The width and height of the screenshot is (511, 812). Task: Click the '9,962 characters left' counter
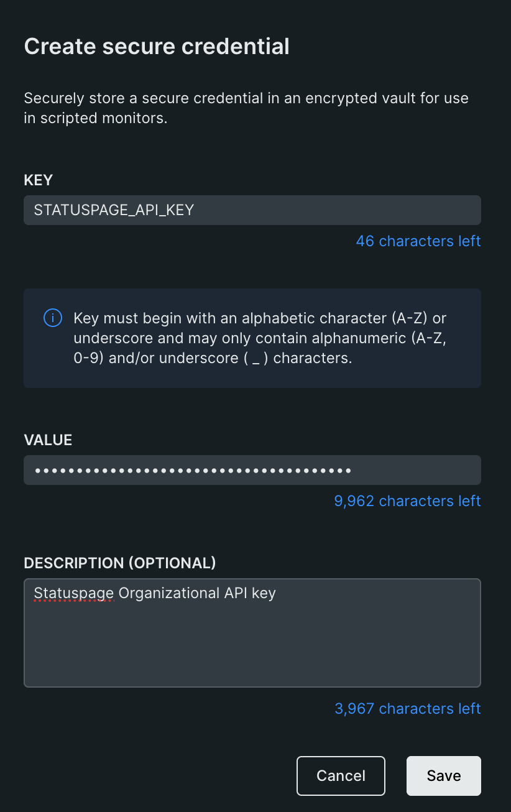point(407,501)
